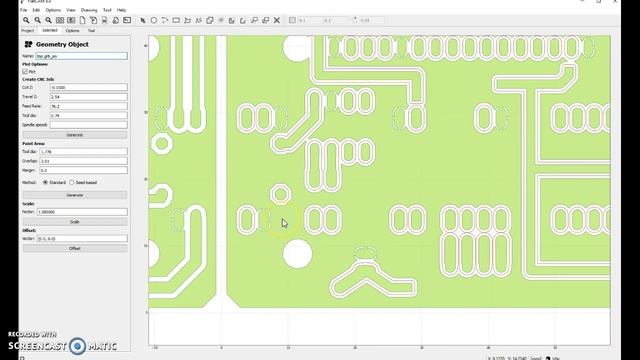The height and width of the screenshot is (360, 640).
Task: Click the Feed Rate input field
Action: click(89, 106)
